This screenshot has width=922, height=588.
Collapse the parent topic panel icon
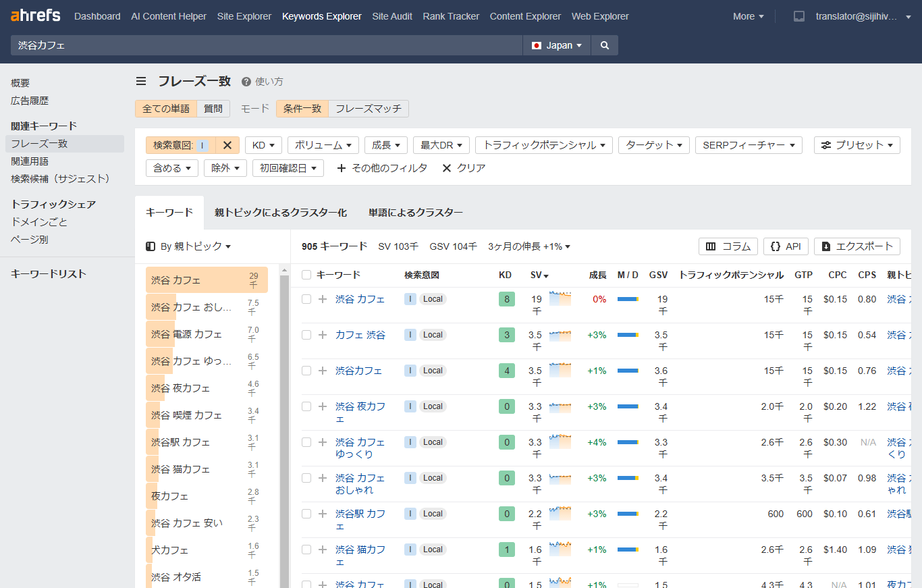150,246
